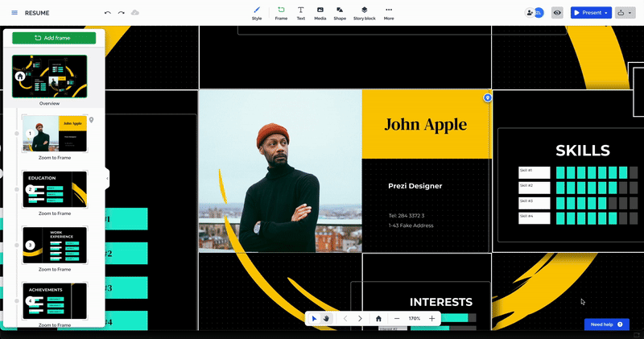Open the Story block tool
Image resolution: width=644 pixels, height=339 pixels.
point(365,13)
